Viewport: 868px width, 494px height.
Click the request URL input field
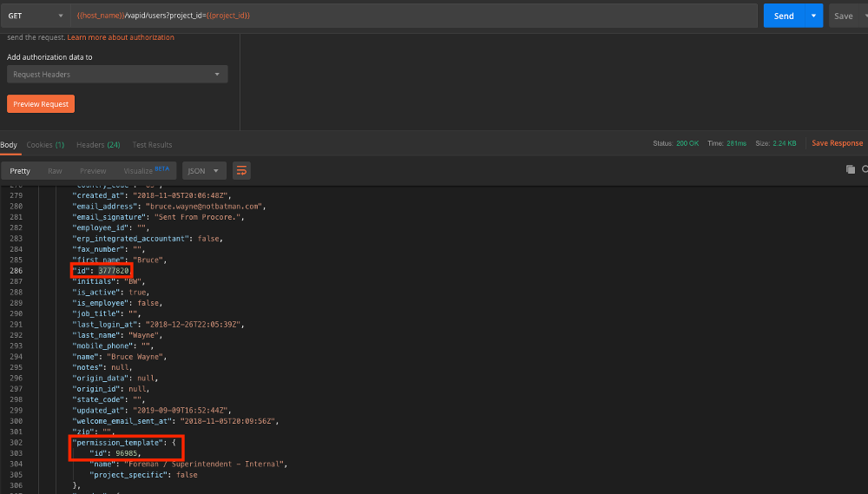pos(413,16)
